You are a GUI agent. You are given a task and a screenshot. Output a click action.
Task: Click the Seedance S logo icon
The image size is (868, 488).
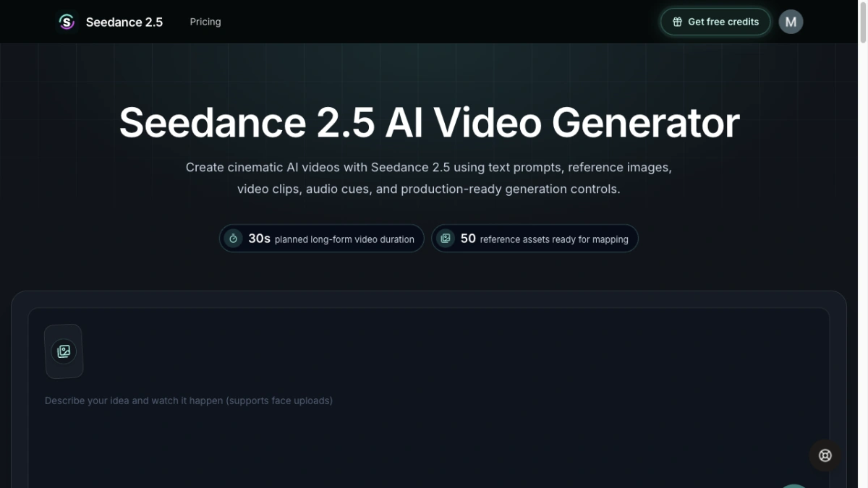tap(67, 22)
